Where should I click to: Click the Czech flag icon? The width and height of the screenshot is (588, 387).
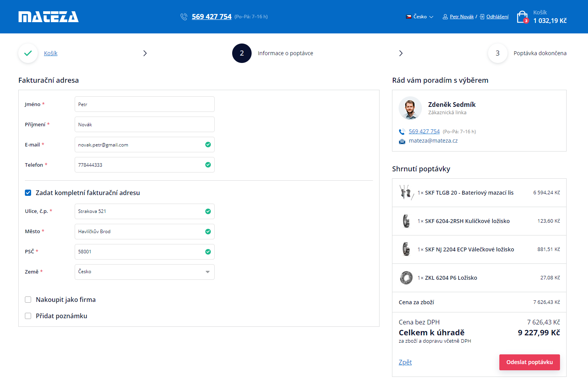coord(409,17)
